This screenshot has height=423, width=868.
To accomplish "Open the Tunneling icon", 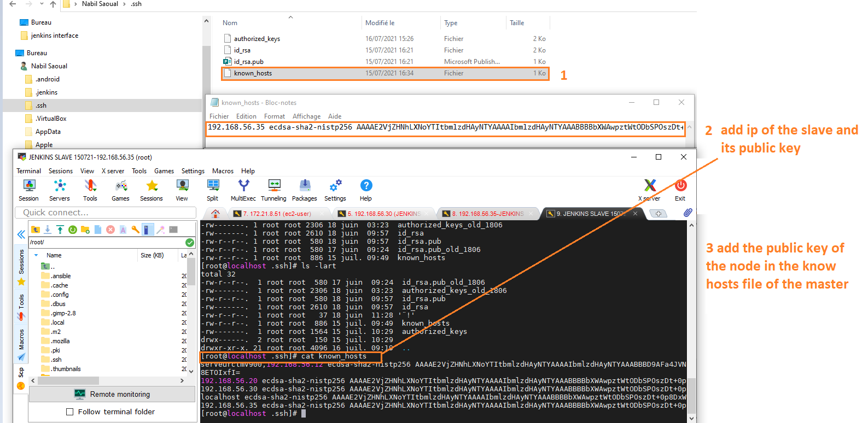I will [274, 190].
